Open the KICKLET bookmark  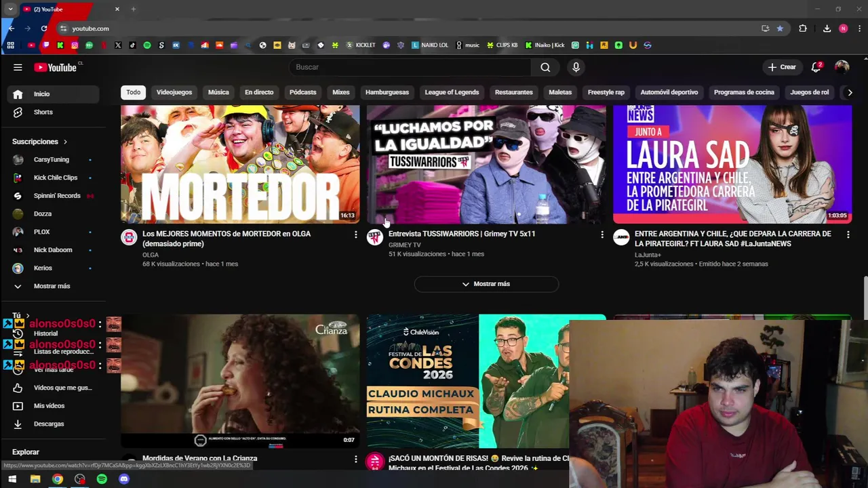[x=361, y=45]
